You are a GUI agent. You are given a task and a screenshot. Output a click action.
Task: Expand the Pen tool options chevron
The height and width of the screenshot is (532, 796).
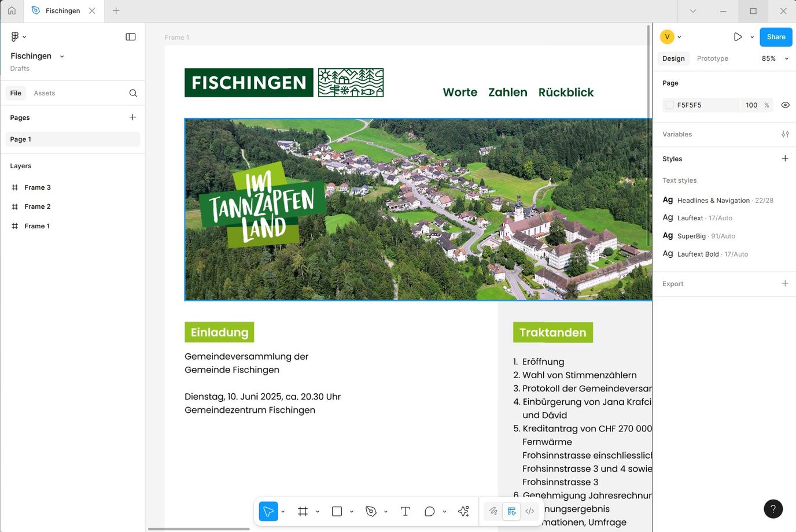click(385, 511)
